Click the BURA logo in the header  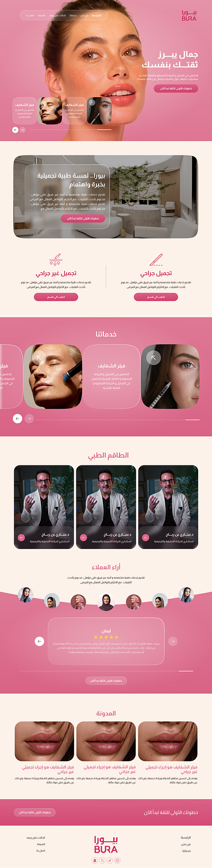tap(189, 15)
